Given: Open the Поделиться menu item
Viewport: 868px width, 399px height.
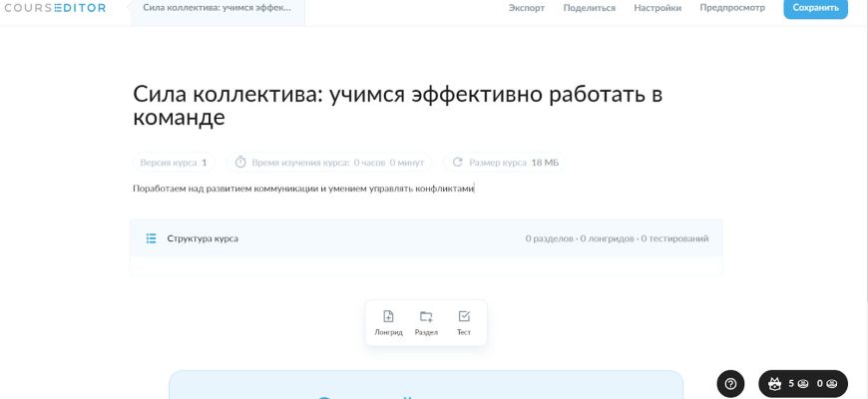Looking at the screenshot, I should pyautogui.click(x=589, y=8).
